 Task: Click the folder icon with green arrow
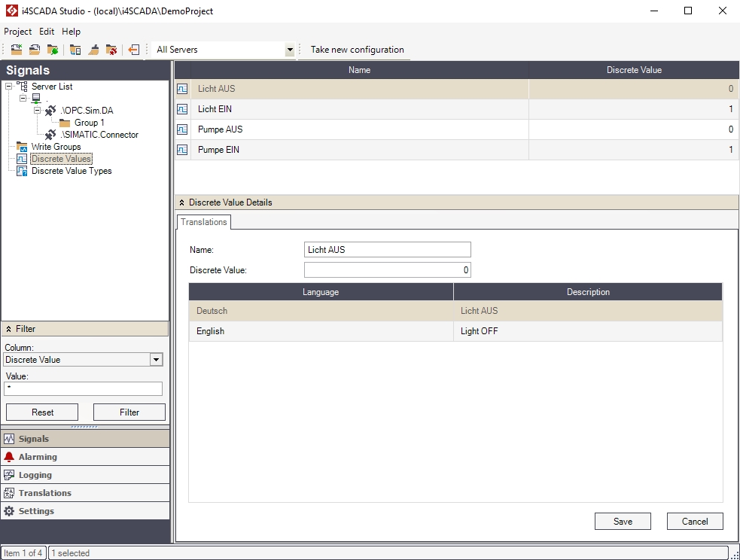pos(53,50)
